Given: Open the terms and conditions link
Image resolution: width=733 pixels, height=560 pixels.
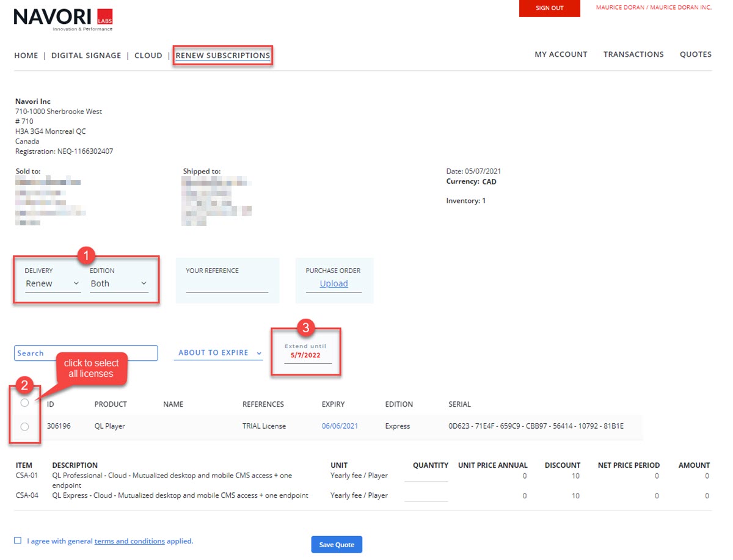Looking at the screenshot, I should coord(129,541).
